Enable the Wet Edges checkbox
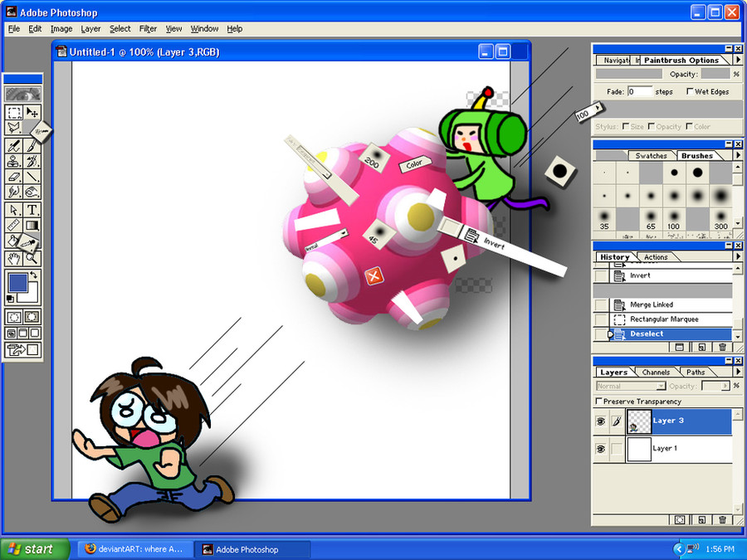This screenshot has height=560, width=747. (690, 91)
